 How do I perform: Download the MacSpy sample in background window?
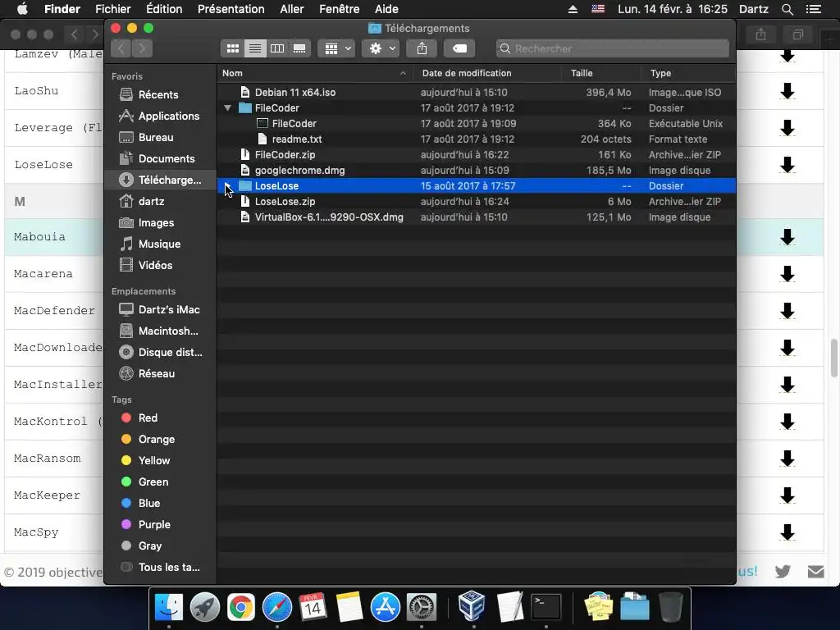pyautogui.click(x=787, y=532)
